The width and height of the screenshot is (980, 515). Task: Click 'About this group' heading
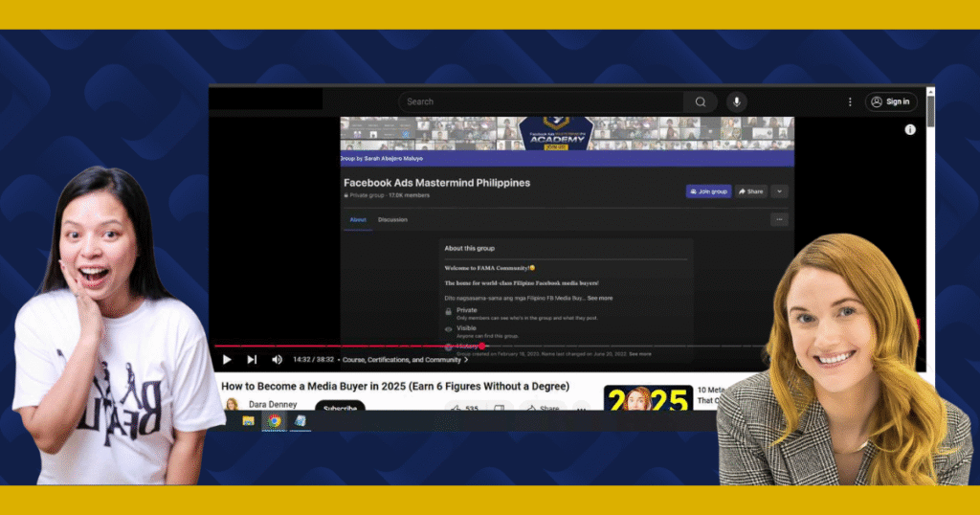click(x=469, y=248)
